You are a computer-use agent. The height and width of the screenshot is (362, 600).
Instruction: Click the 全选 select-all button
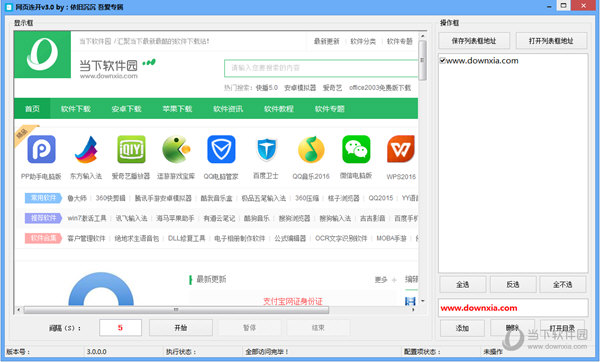(x=463, y=284)
